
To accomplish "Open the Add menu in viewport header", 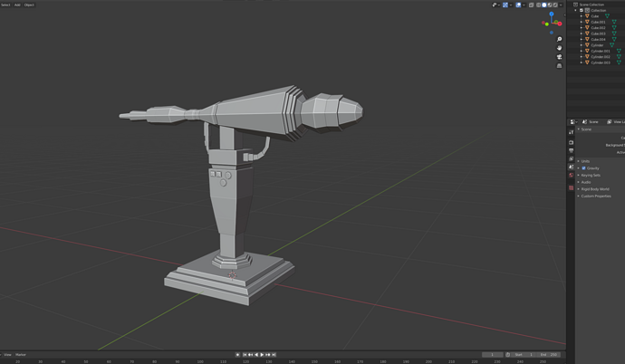I will pyautogui.click(x=17, y=5).
